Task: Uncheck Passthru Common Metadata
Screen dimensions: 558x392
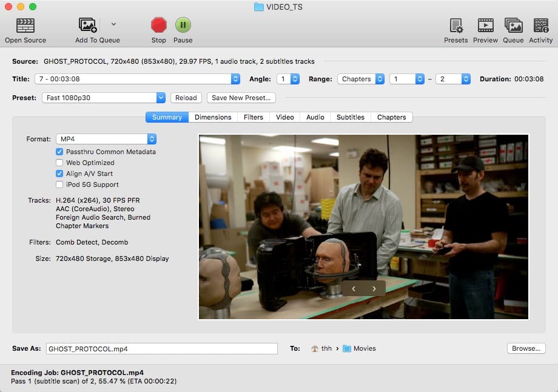Action: [x=59, y=152]
